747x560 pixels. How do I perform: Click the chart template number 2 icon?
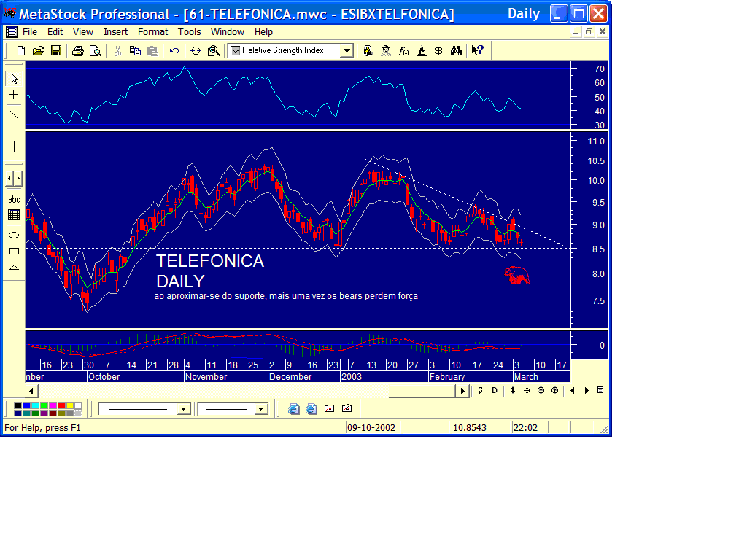[347, 408]
